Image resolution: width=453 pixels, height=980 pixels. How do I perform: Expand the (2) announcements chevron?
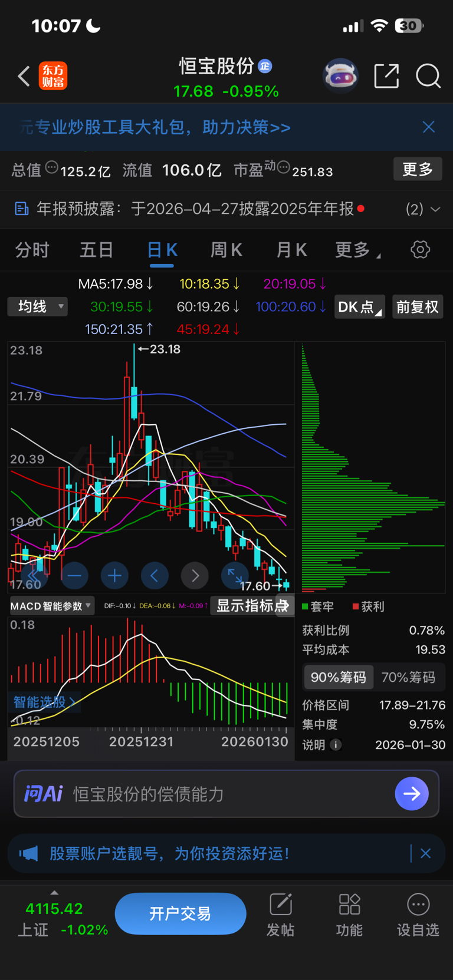pyautogui.click(x=435, y=209)
